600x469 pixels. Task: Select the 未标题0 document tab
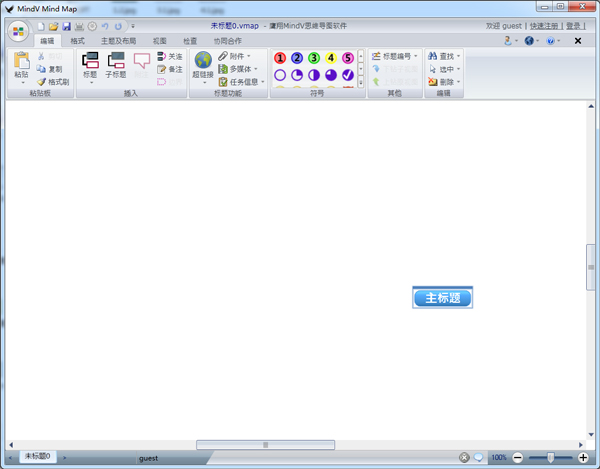[38, 456]
